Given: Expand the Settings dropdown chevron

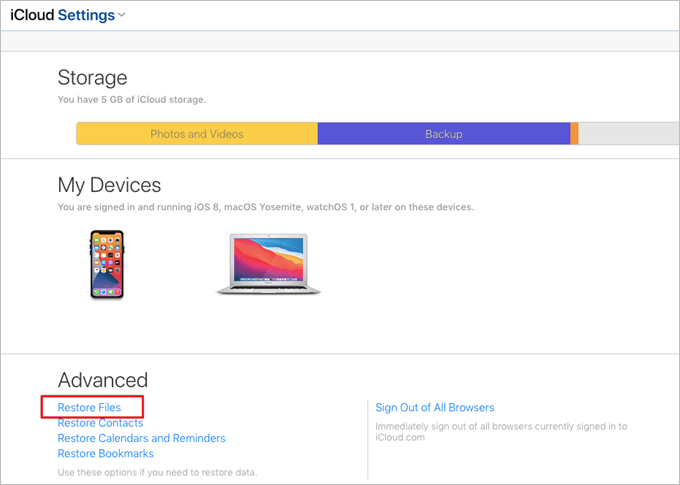Looking at the screenshot, I should [122, 15].
